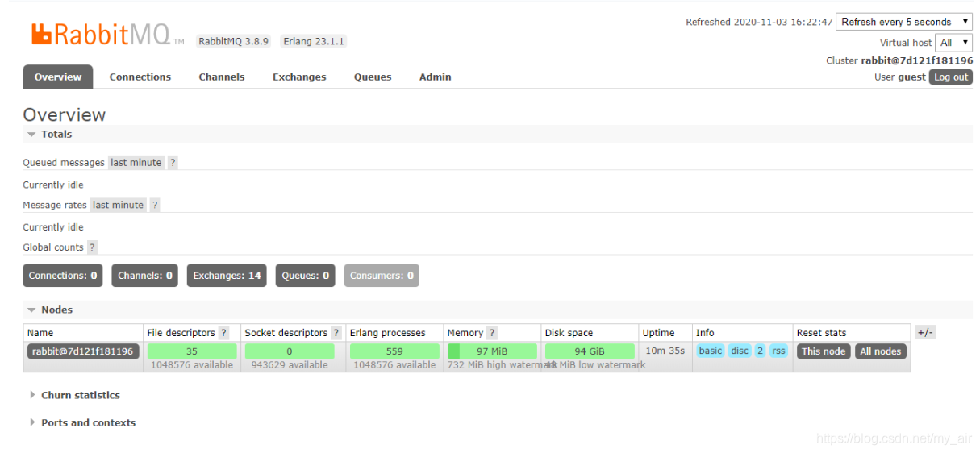
Task: Open help for Global counts
Action: 92,247
